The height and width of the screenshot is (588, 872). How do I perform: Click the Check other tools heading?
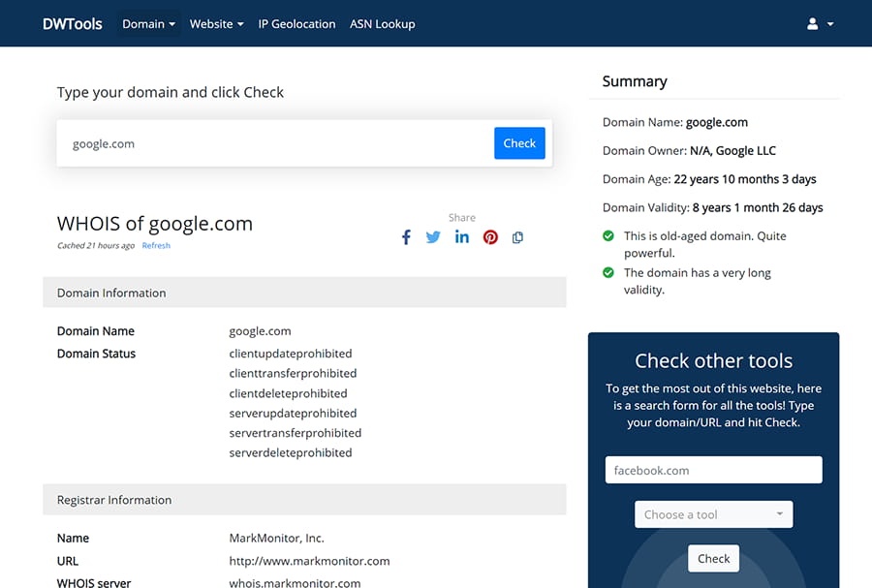click(713, 361)
